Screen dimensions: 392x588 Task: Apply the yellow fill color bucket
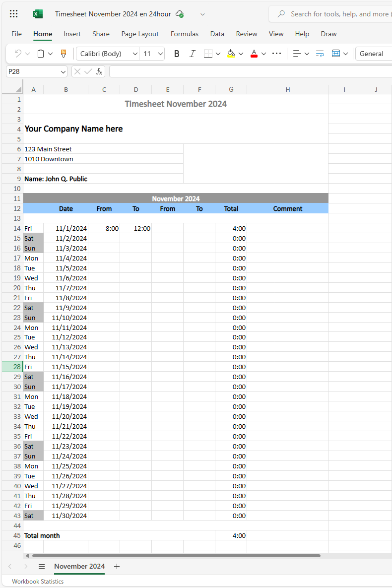pos(231,54)
